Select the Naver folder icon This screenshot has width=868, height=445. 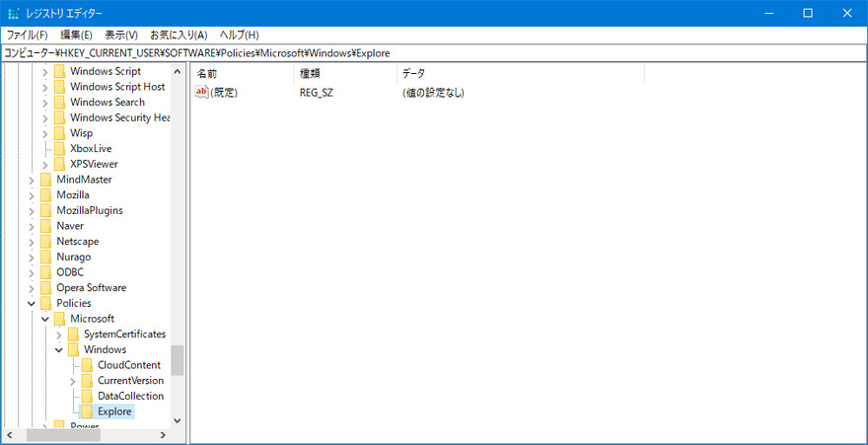tap(46, 226)
